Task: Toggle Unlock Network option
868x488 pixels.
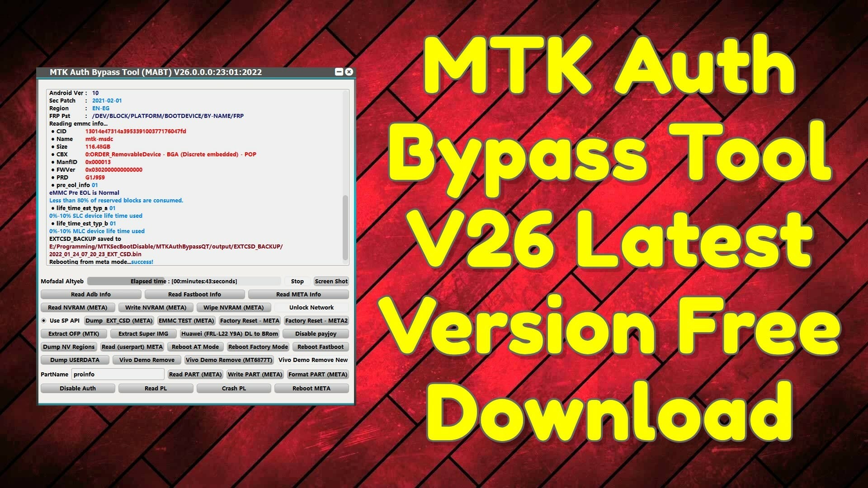Action: 311,307
